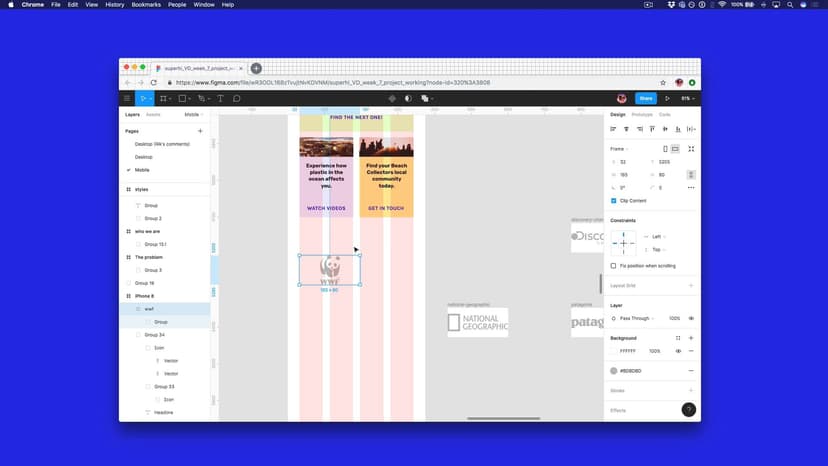Open the Figma main hamburger menu
Image resolution: width=828 pixels, height=466 pixels.
[127, 98]
